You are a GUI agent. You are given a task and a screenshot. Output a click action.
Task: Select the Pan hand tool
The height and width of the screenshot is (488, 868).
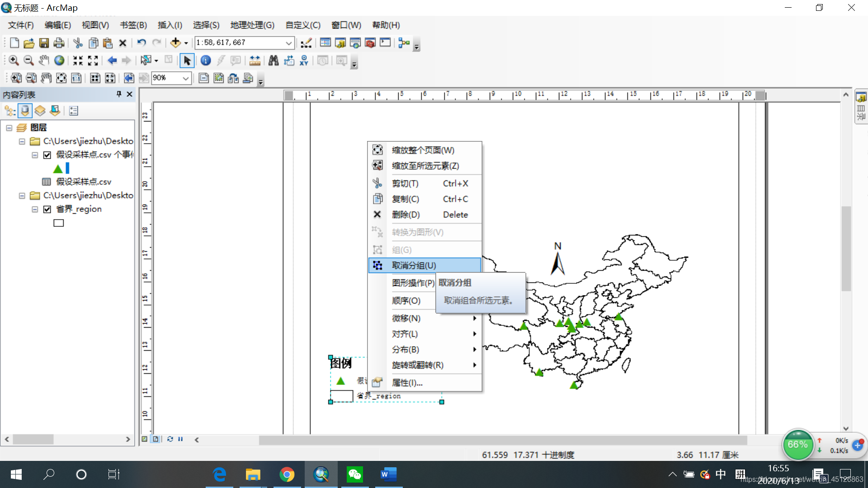coord(43,61)
